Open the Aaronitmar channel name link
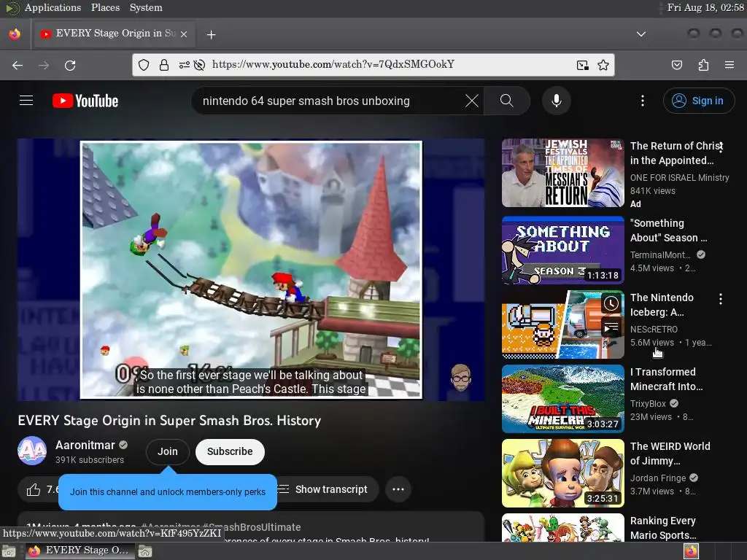The height and width of the screenshot is (560, 747). point(85,445)
